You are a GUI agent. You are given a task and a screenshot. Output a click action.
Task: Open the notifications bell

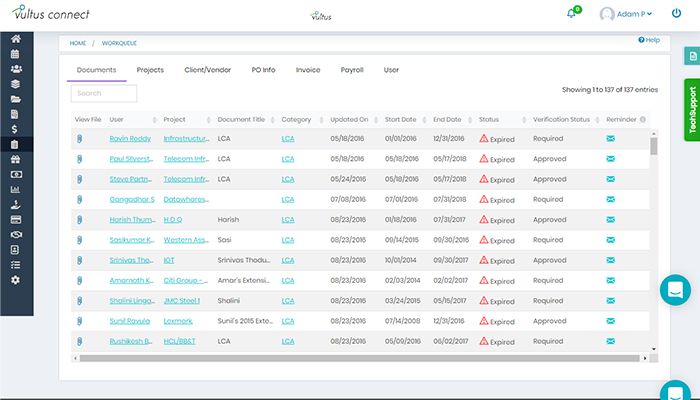click(572, 13)
